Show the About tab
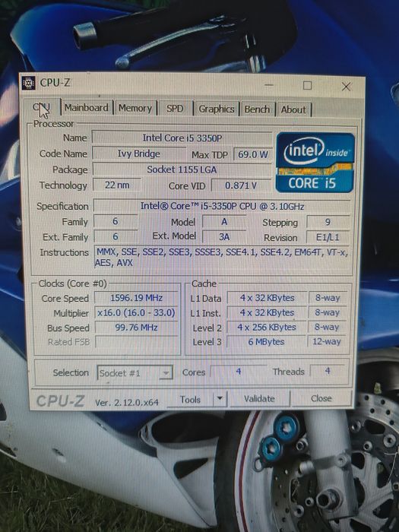399x532 pixels. pyautogui.click(x=293, y=109)
